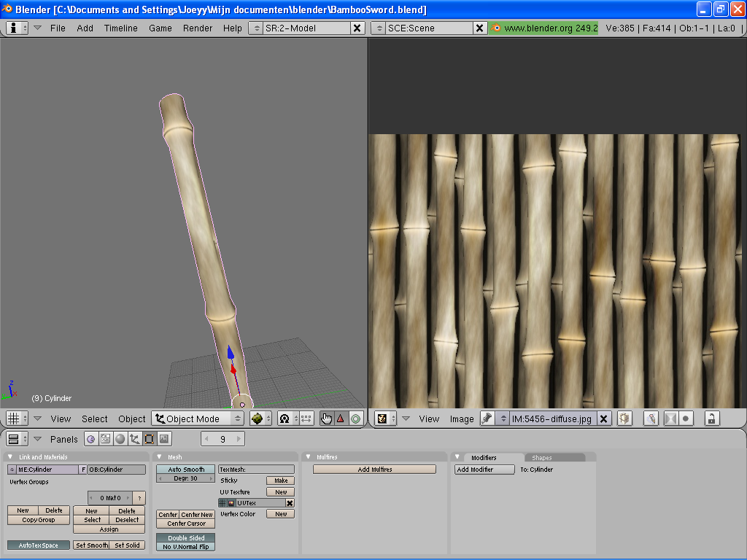
Task: Click the grab/translate manipulator hand icon
Action: [x=326, y=419]
